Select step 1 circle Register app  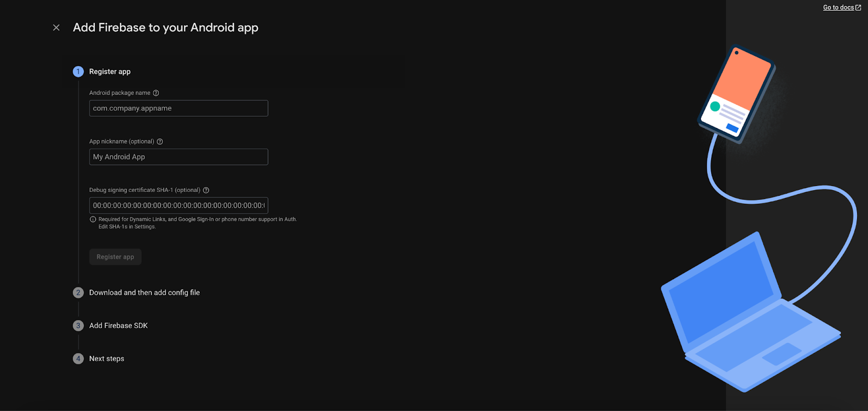(78, 72)
